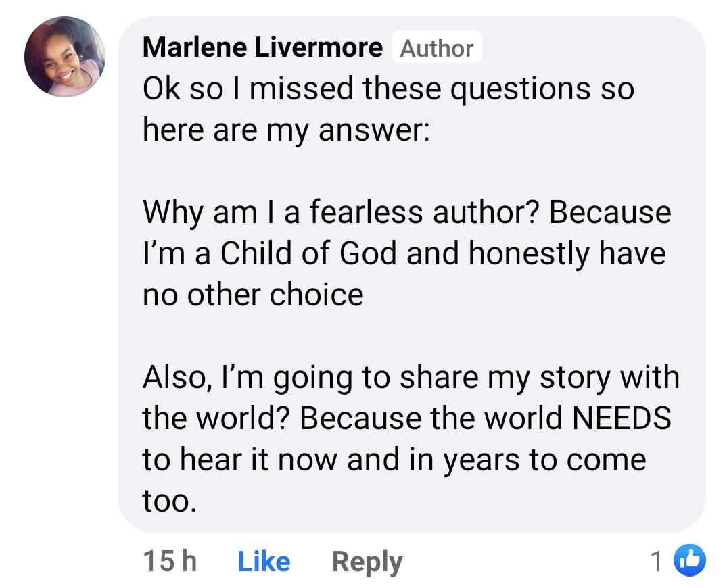Click the final word "too."

click(x=169, y=501)
